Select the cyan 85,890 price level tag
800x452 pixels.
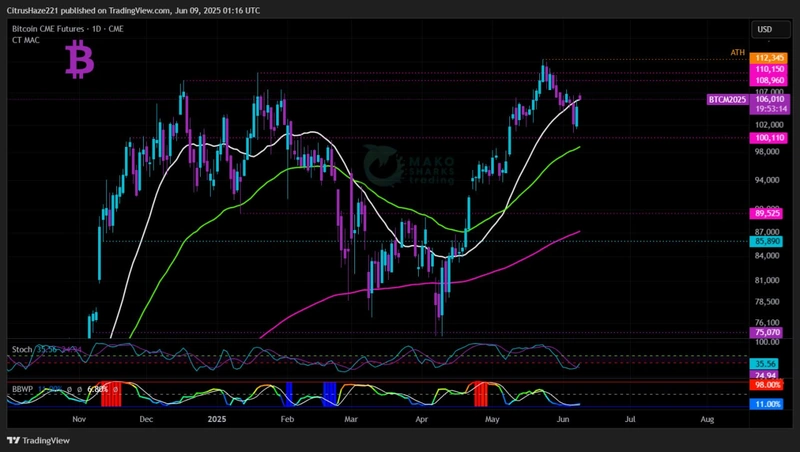[x=766, y=241]
